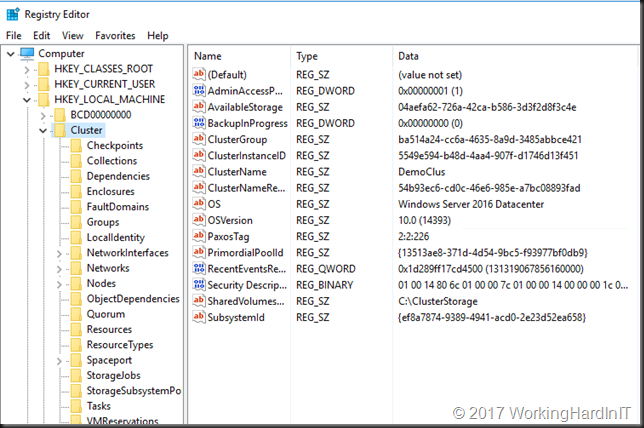
Task: Select the C:\ClusterStorage data value
Action: tap(438, 301)
